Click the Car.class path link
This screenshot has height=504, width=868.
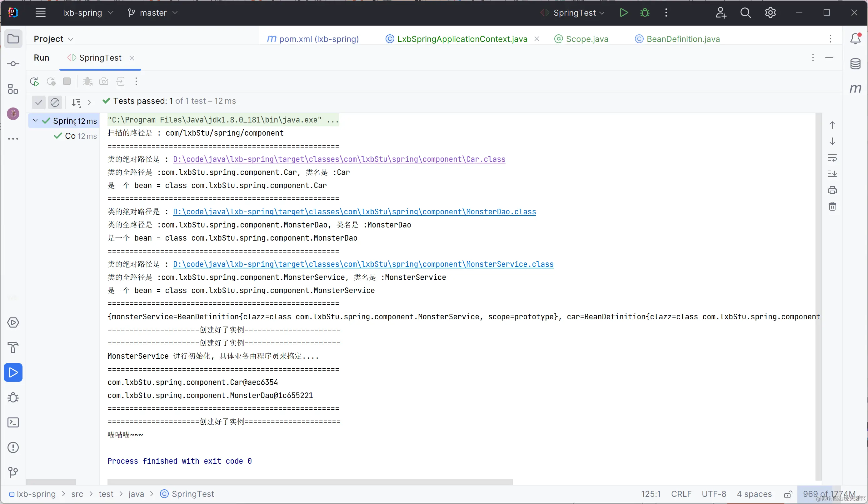(x=339, y=159)
